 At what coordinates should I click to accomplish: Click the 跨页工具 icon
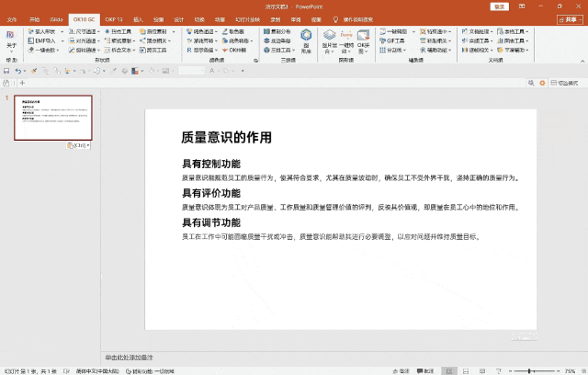(x=143, y=50)
